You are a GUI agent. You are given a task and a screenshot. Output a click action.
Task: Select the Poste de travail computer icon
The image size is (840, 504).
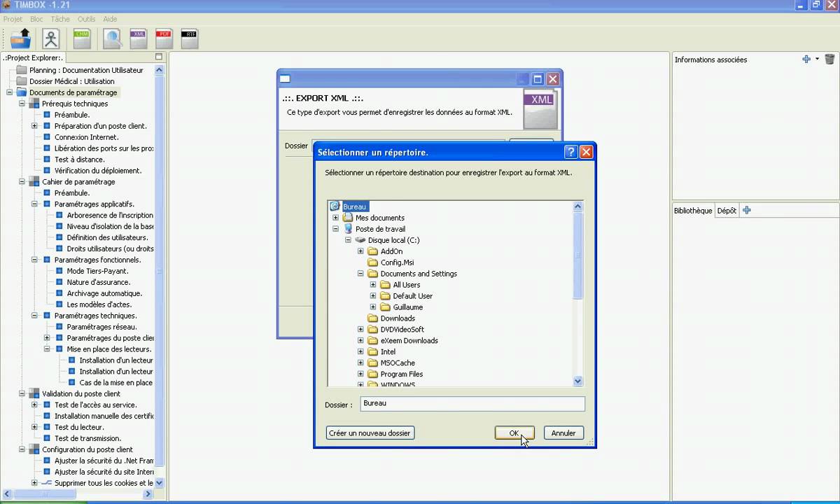(x=348, y=229)
